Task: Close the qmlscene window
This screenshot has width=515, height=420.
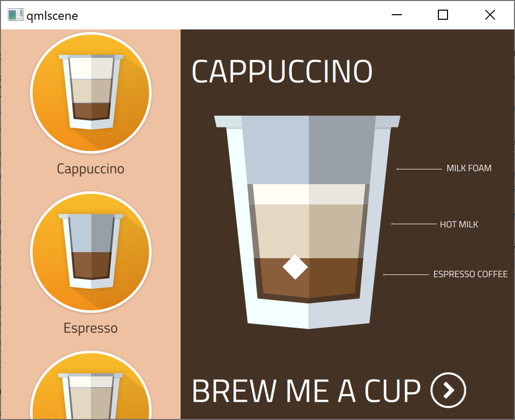Action: 490,15
